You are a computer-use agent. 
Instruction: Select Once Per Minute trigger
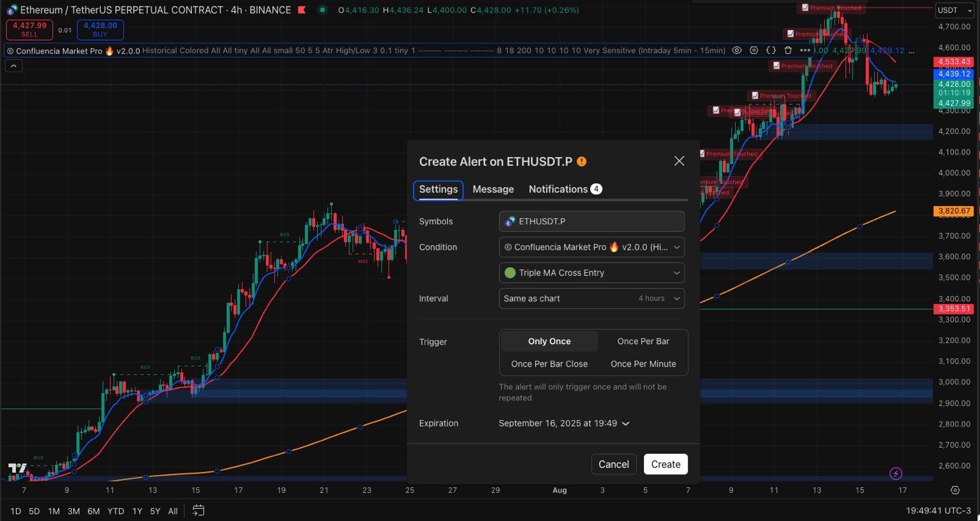643,364
